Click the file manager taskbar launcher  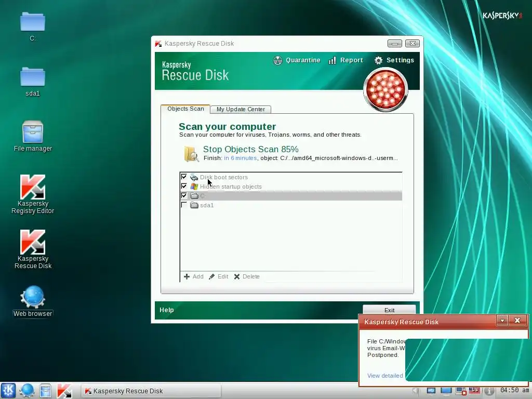point(45,391)
